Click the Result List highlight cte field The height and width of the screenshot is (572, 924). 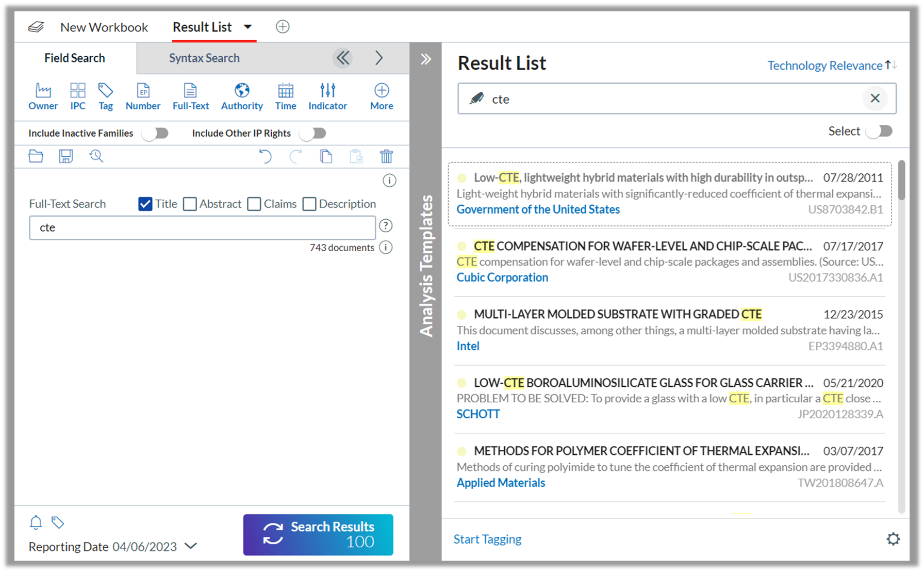(x=676, y=99)
